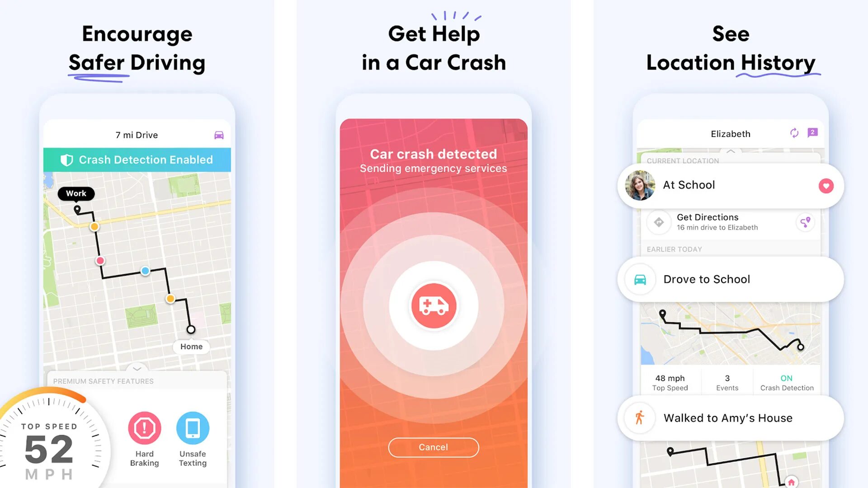Click the Unsafe Texting warning icon

pyautogui.click(x=191, y=428)
